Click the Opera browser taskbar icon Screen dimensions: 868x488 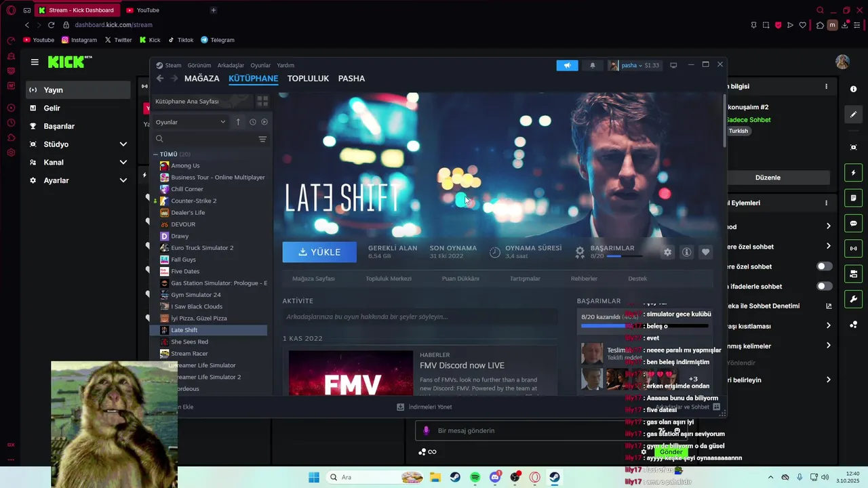pos(535,477)
